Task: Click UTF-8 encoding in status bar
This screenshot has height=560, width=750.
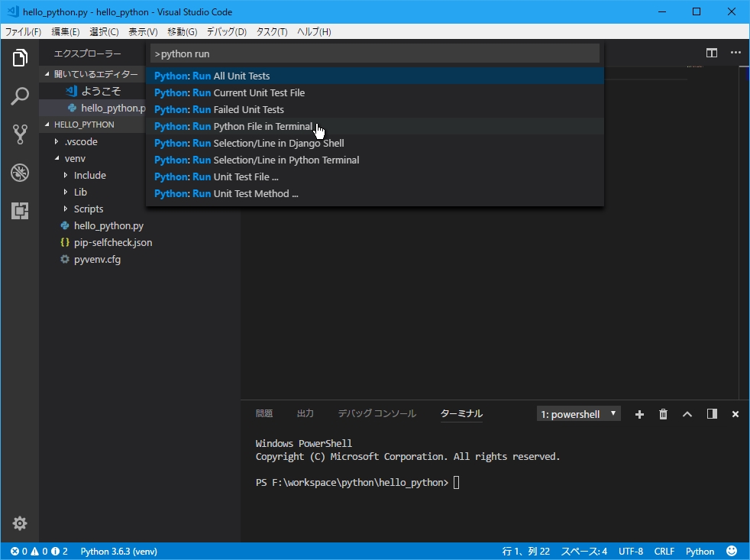Action: click(631, 552)
